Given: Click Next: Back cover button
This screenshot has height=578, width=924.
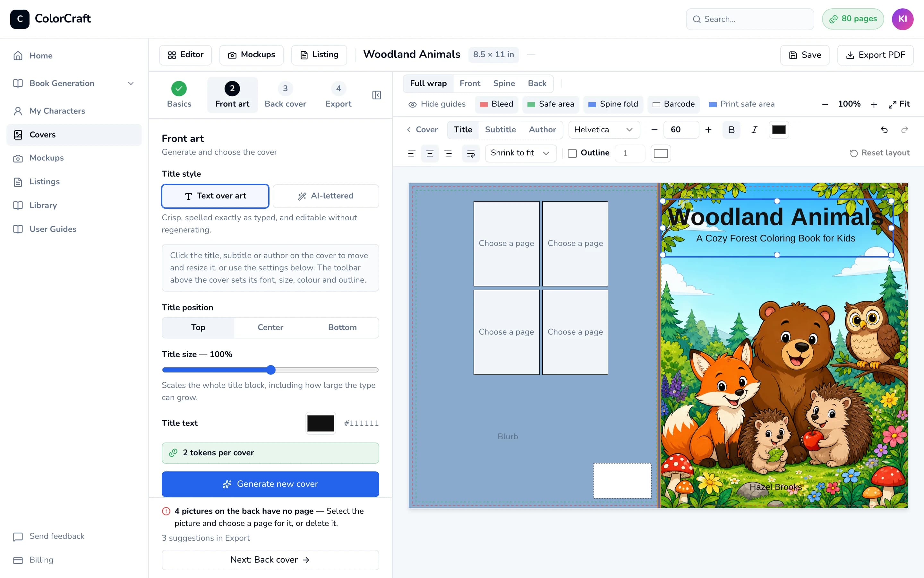Looking at the screenshot, I should 270,560.
